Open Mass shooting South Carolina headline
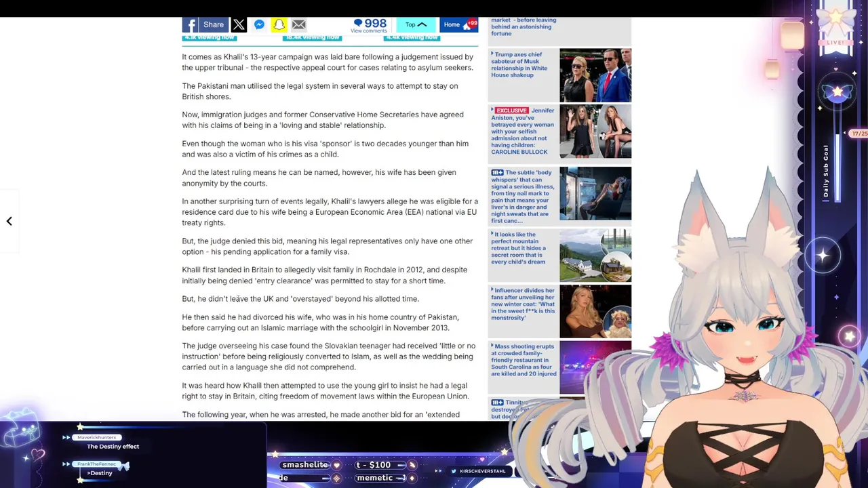Screen dimensions: 868x488 pyautogui.click(x=523, y=360)
